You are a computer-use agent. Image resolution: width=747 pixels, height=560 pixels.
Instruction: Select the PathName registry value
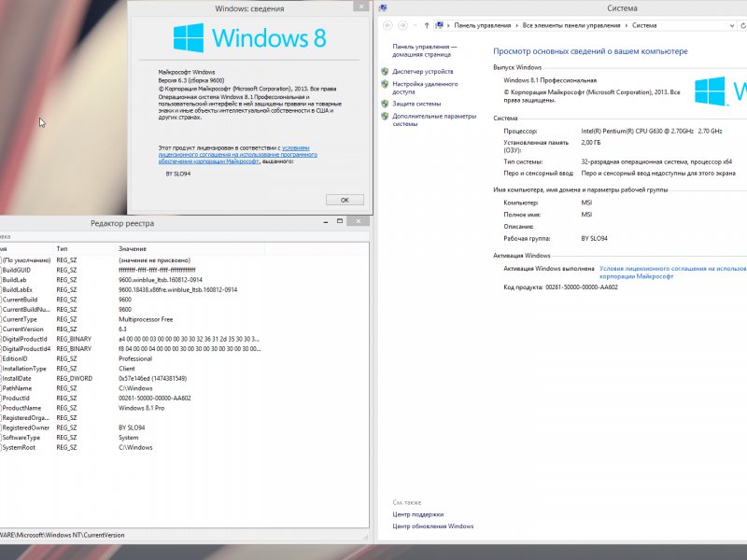click(x=17, y=388)
